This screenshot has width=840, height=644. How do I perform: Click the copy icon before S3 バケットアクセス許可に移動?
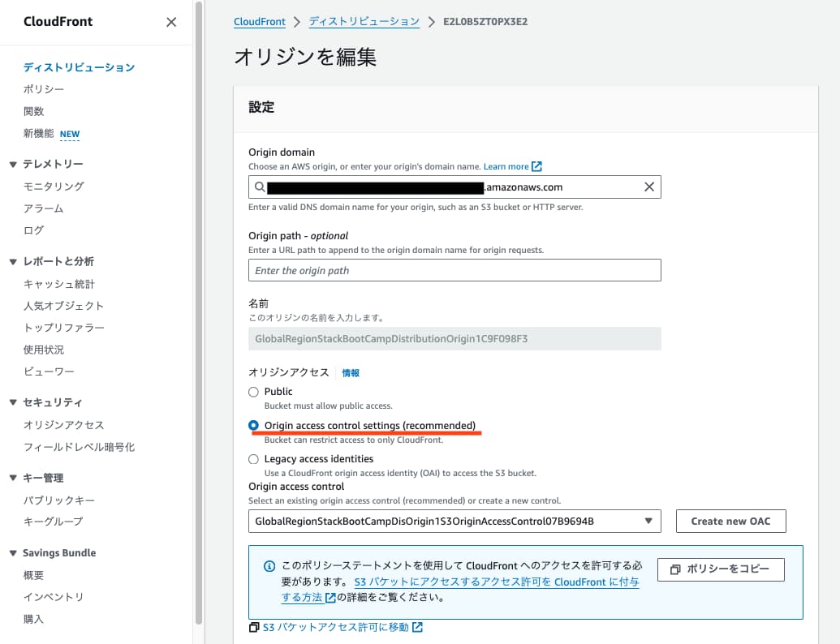pyautogui.click(x=256, y=626)
